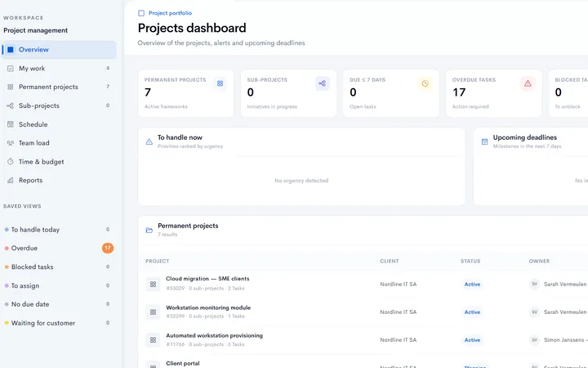
Task: Click Active status of Automated workstation provisioning
Action: [472, 340]
